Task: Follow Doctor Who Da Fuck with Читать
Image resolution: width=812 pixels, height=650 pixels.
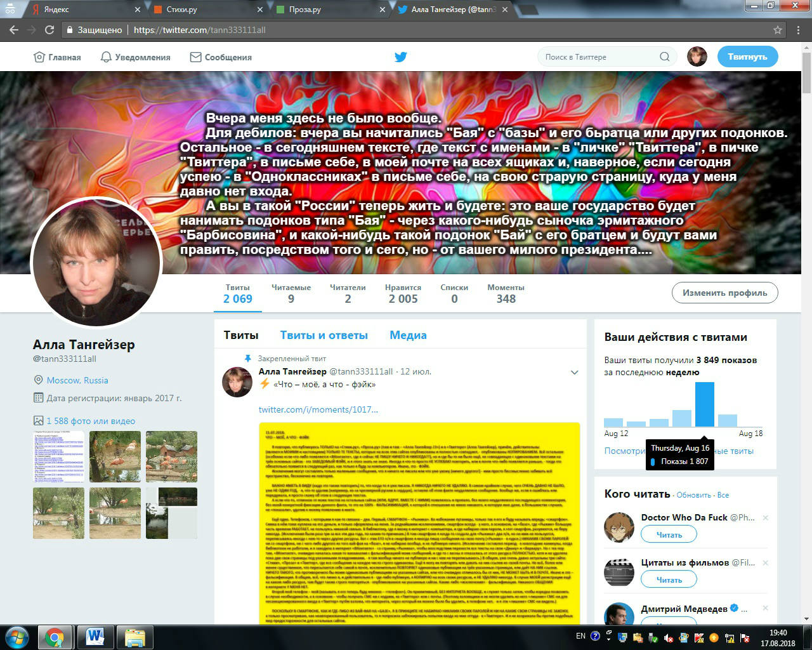Action: coord(669,535)
